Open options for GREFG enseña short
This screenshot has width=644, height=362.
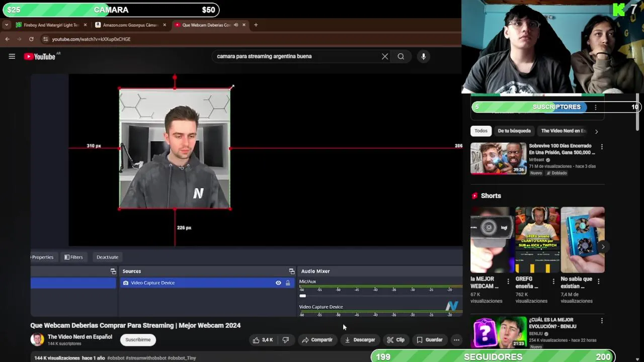pyautogui.click(x=553, y=282)
